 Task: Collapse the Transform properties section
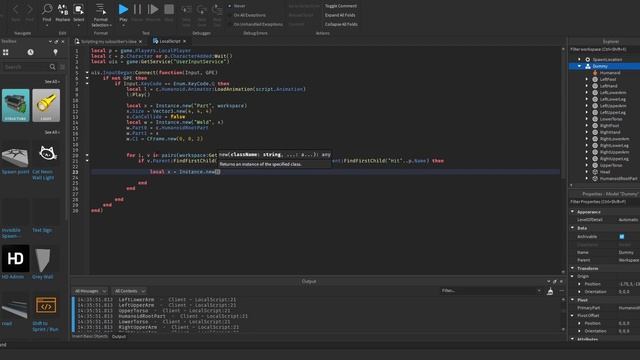[572, 268]
